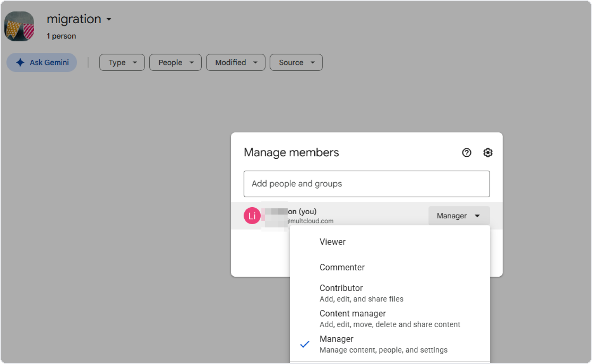The image size is (592, 364).
Task: Click the Ask Gemini button
Action: point(42,62)
